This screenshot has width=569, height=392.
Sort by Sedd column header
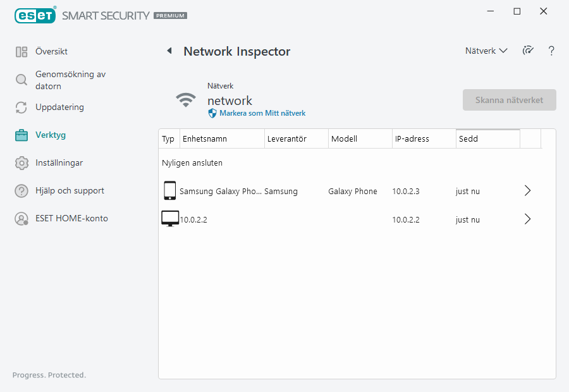click(487, 139)
